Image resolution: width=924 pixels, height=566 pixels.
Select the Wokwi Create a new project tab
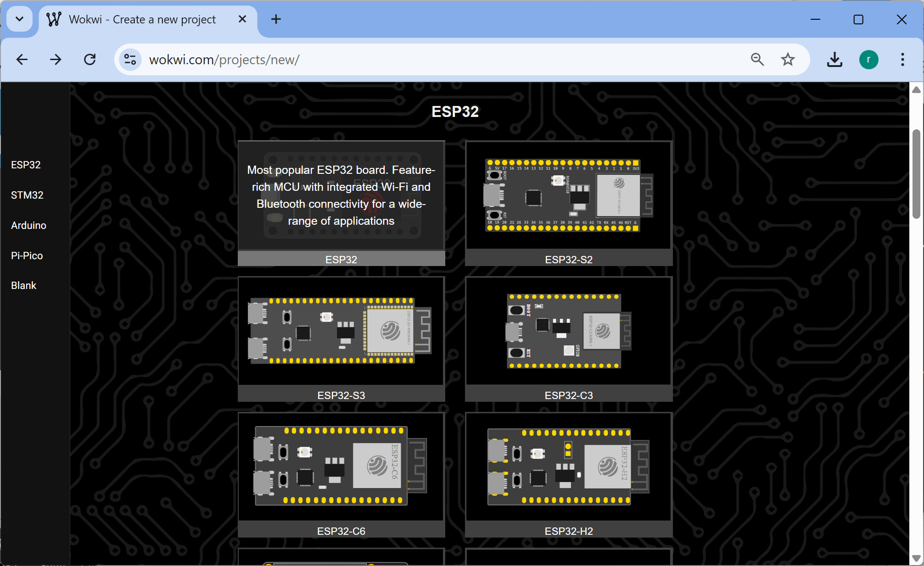[x=148, y=20]
